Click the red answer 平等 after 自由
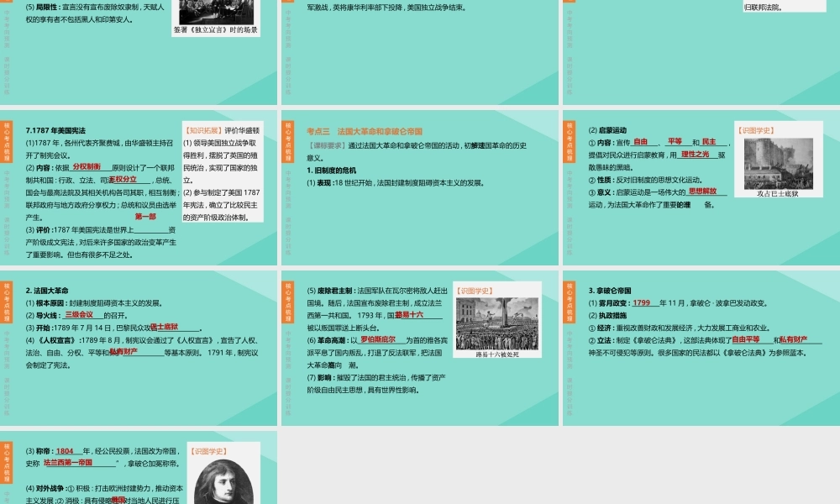 pyautogui.click(x=675, y=141)
